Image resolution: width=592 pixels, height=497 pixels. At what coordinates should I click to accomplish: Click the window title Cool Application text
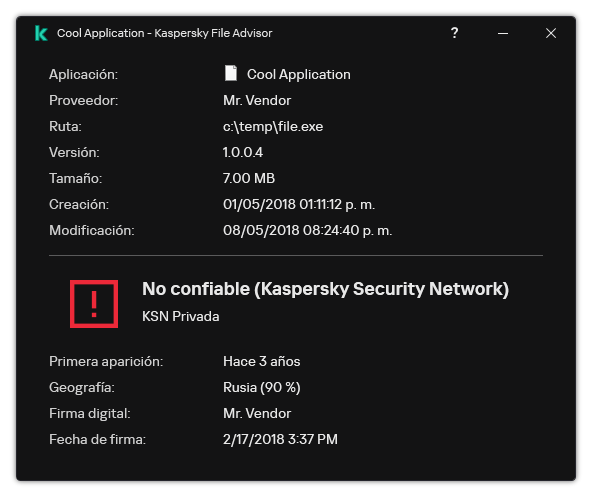pyautogui.click(x=100, y=33)
